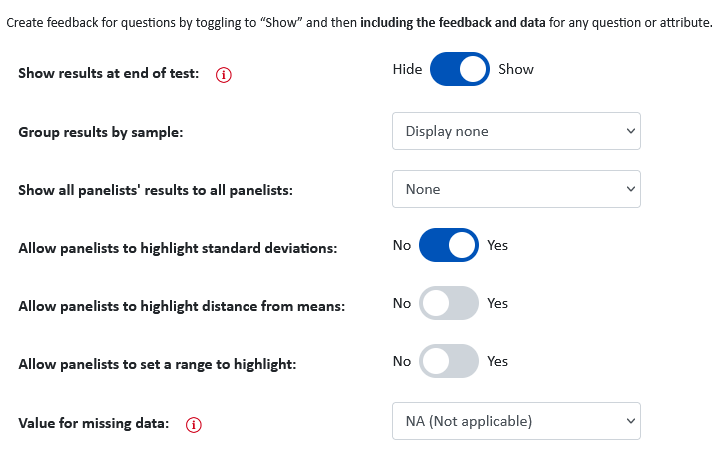Open Value for missing data dropdown
Viewport: 721px width, 457px height.
pyautogui.click(x=516, y=421)
